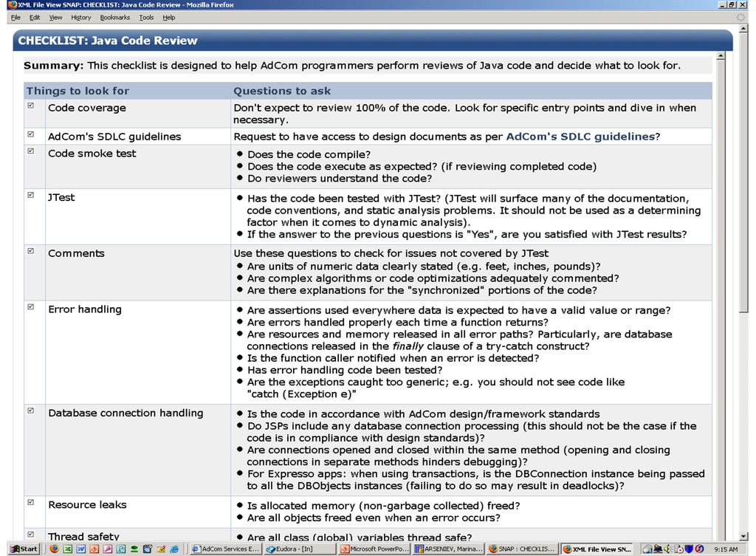Switch to ARSENIEV, Marina taskbar window
Image resolution: width=756 pixels, height=556 pixels.
coord(449,549)
